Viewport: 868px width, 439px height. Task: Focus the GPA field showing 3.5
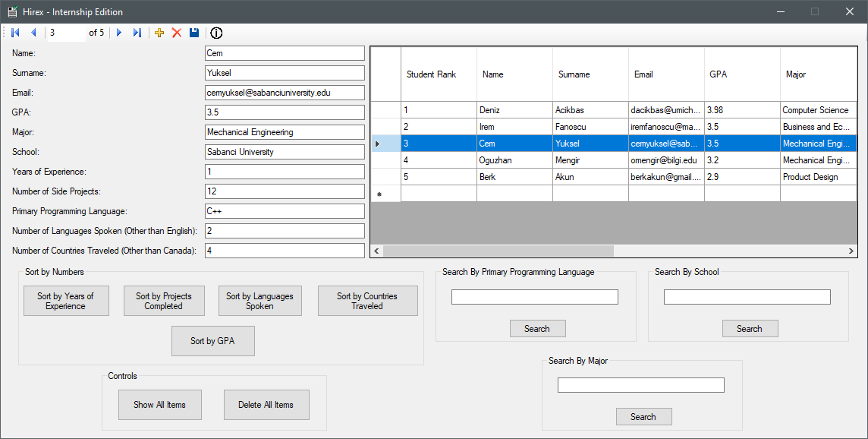click(x=285, y=112)
